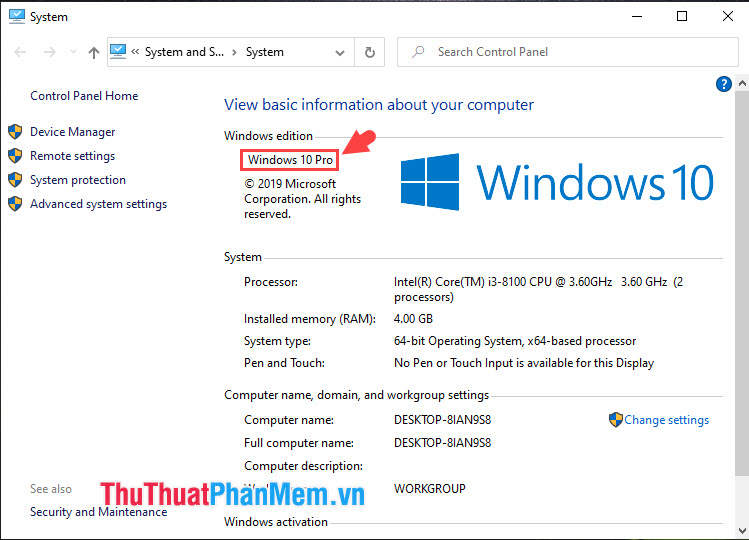Select the 'System and S...' breadcrumb
This screenshot has width=749, height=540.
point(184,52)
